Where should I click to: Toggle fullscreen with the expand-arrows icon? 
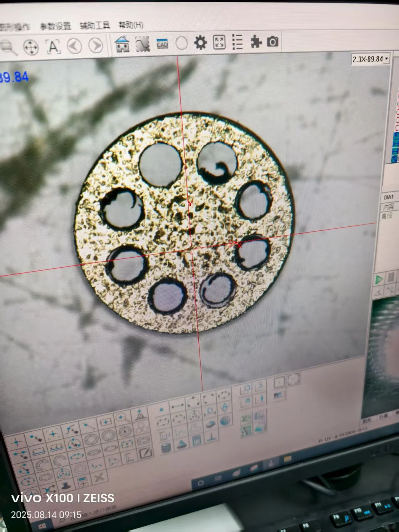click(219, 42)
